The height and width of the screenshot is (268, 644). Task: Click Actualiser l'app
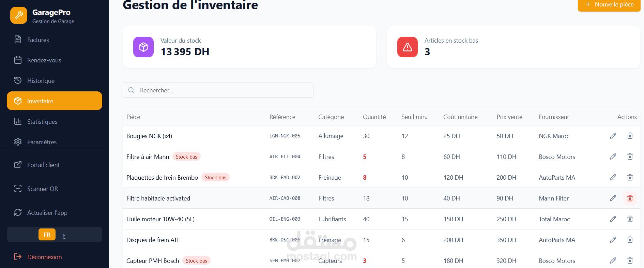(55, 213)
